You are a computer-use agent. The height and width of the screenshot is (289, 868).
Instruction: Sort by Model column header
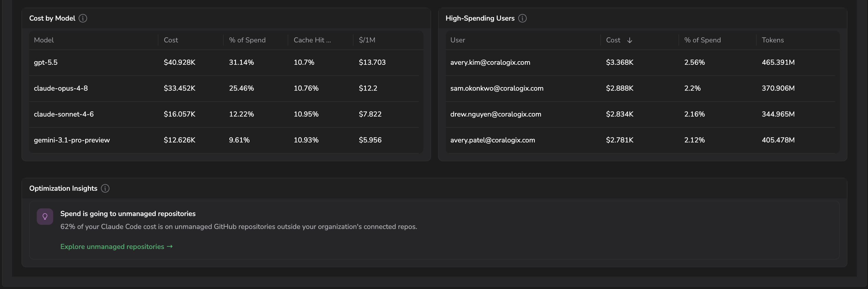[44, 40]
